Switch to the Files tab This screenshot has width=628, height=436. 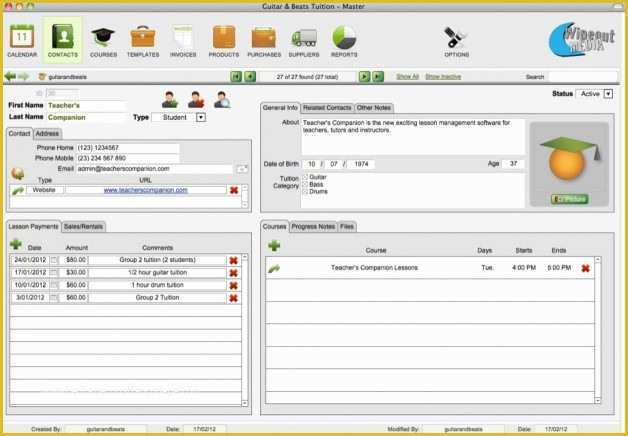pos(347,227)
